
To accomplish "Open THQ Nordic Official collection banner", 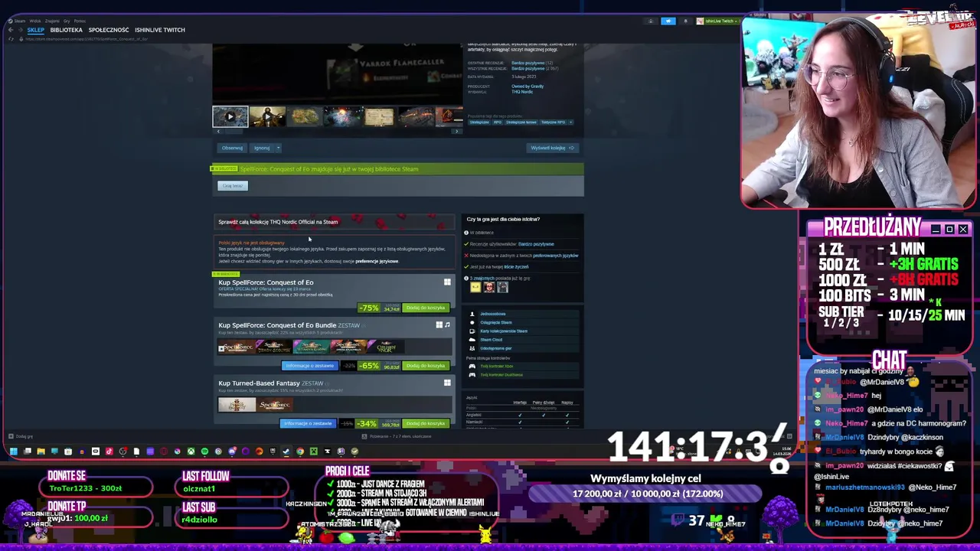I will tap(334, 222).
